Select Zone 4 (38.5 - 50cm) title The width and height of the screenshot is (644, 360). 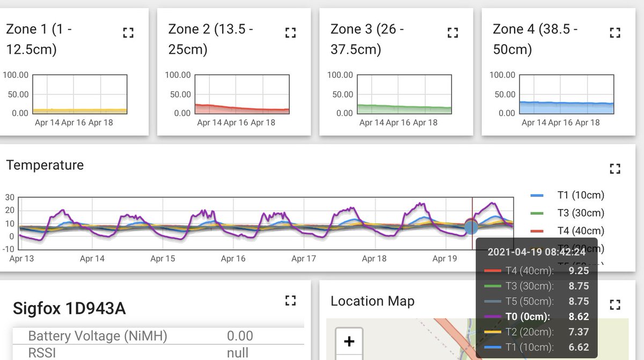535,39
